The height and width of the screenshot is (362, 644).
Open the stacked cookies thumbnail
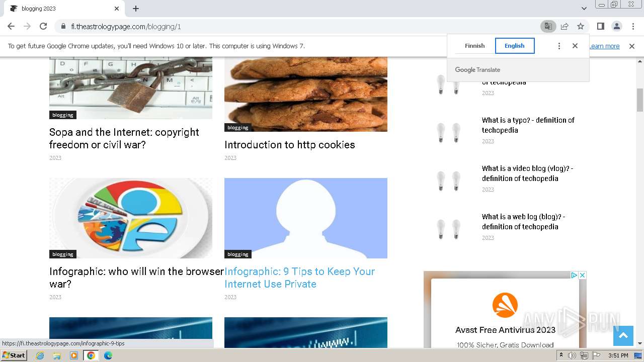pos(306,94)
